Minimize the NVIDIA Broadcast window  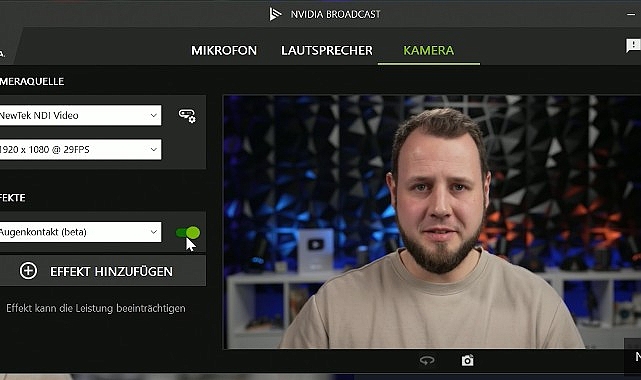(631, 14)
